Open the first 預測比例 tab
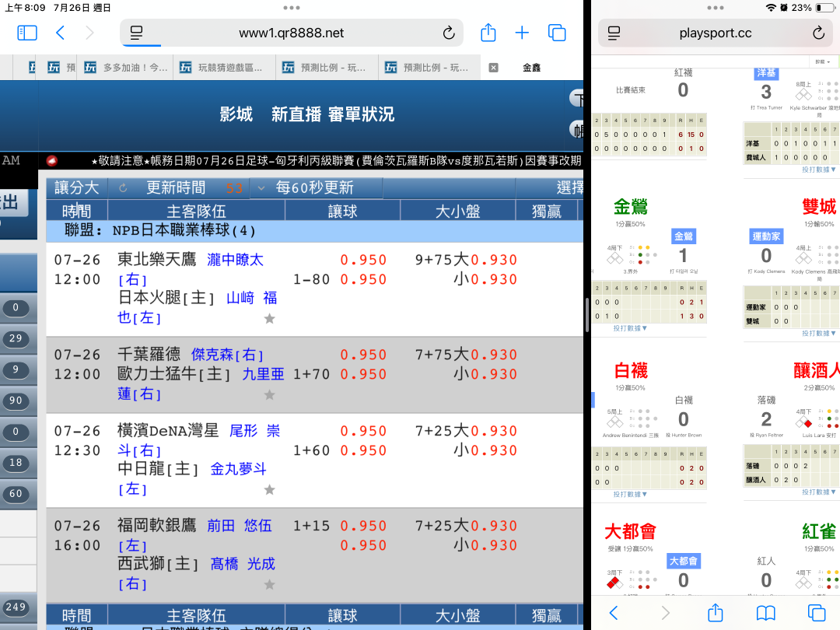 [327, 68]
